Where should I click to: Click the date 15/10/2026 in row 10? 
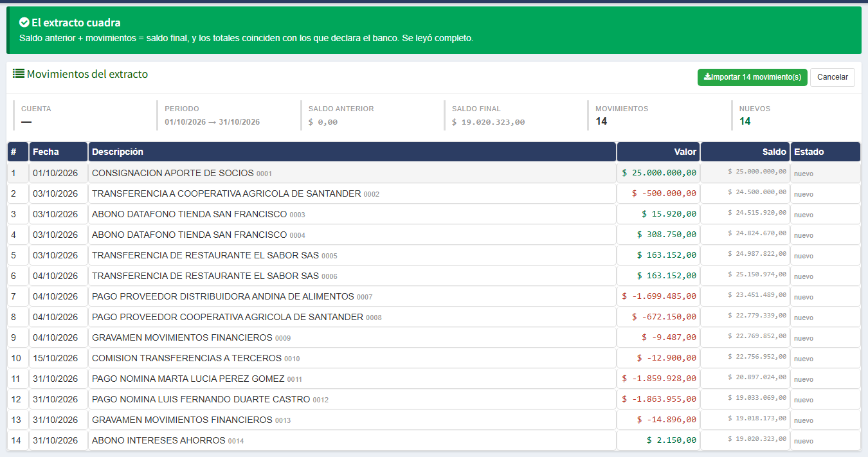tap(55, 358)
